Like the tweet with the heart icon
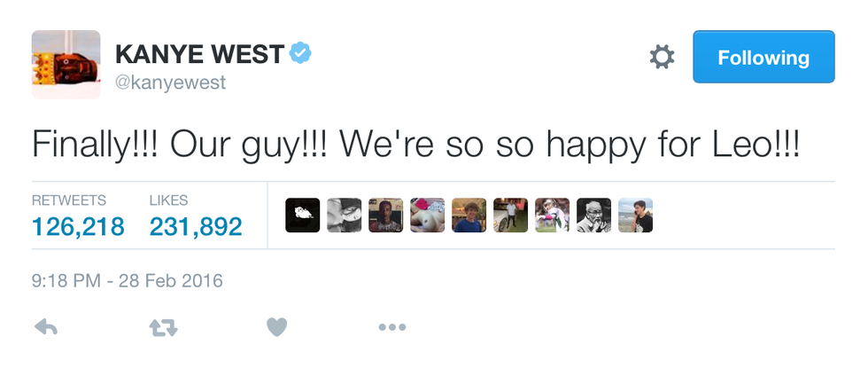Viewport: 868px width, 376px height. 277,327
